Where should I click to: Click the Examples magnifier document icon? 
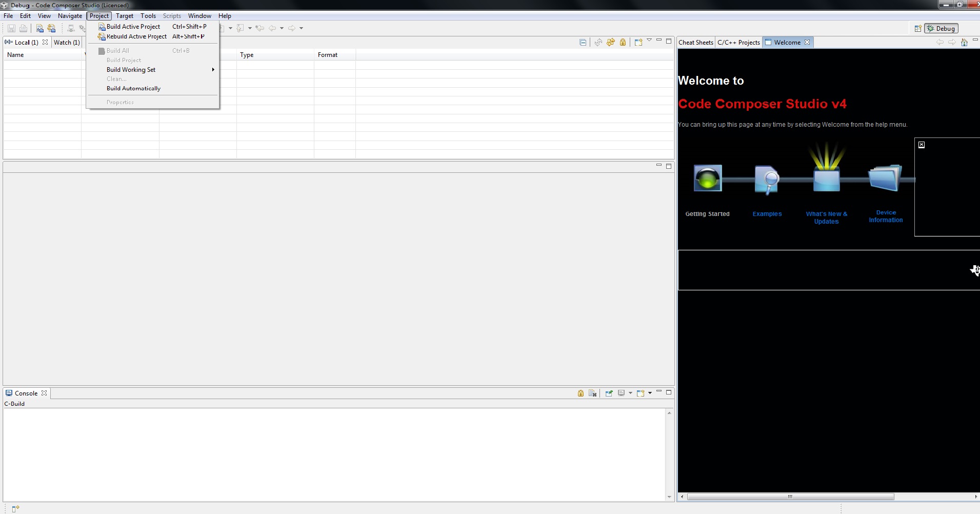pyautogui.click(x=767, y=180)
